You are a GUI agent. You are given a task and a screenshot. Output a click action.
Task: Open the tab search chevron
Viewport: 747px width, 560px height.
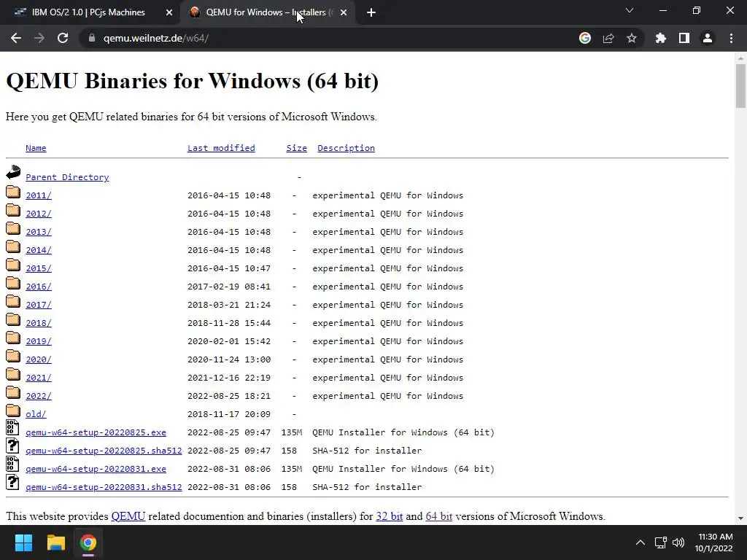coord(630,10)
